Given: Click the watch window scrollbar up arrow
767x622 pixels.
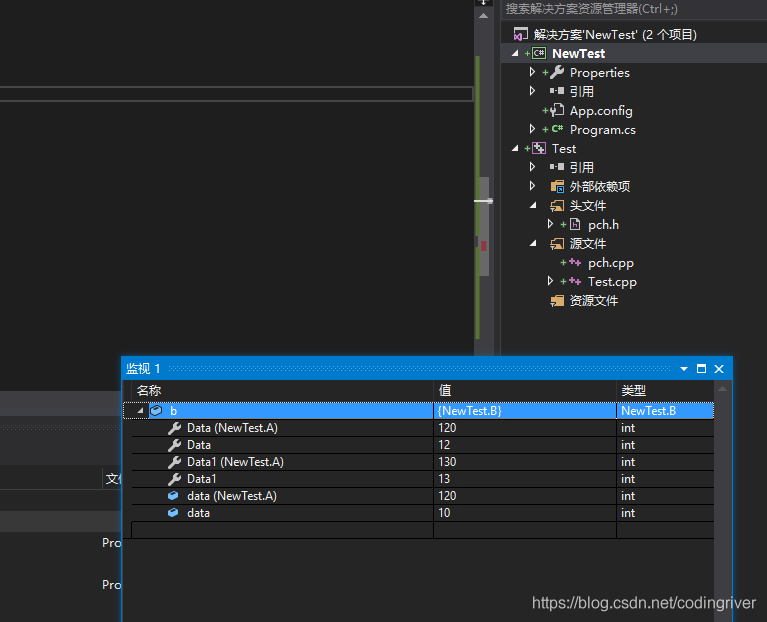Looking at the screenshot, I should tap(722, 389).
